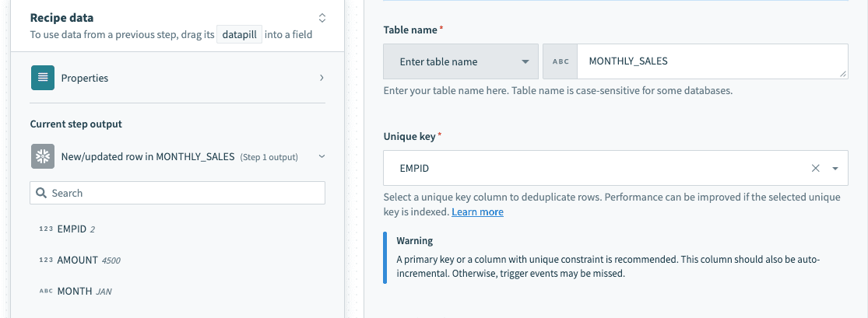Screen dimensions: 868x318
Task: Select the MONTH datapill
Action: tap(76, 291)
